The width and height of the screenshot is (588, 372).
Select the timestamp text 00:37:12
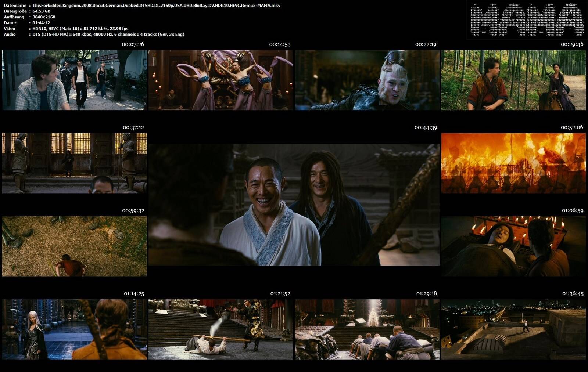[133, 127]
